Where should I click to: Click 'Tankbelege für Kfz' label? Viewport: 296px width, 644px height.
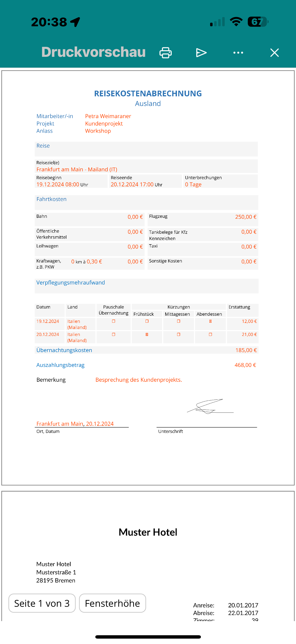coord(168,232)
